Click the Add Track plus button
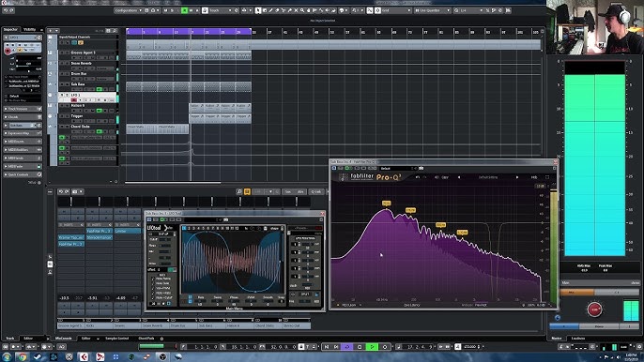 (50, 30)
